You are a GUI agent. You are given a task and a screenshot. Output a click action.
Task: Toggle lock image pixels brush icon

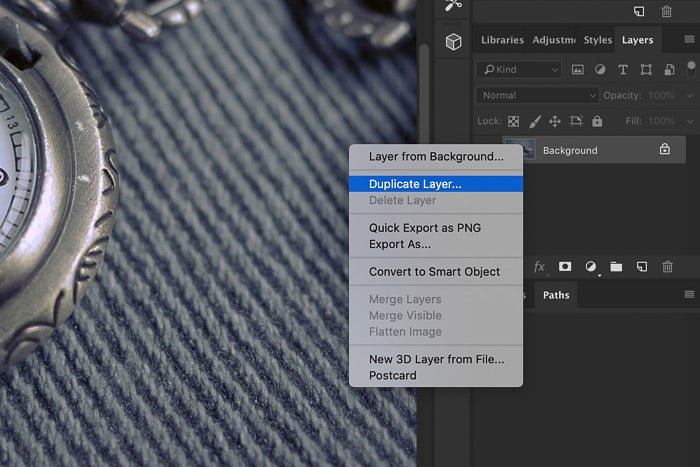pyautogui.click(x=535, y=121)
